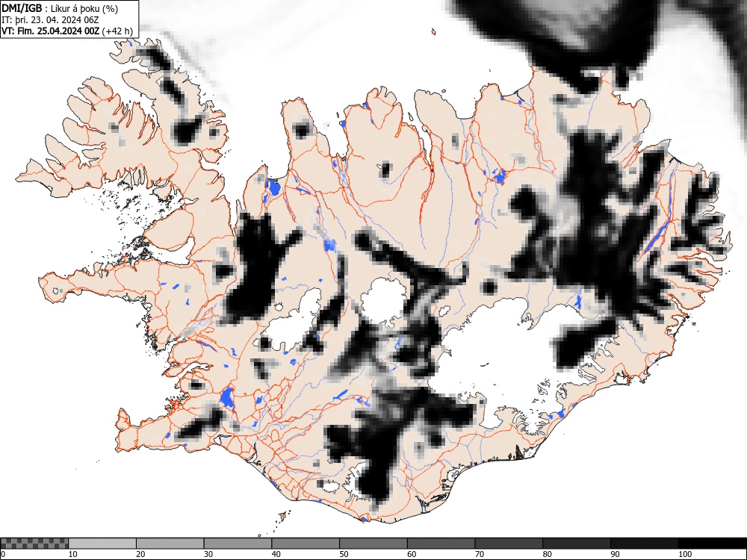
Task: Select the 80–90 legend swatch
Action: click(576, 544)
